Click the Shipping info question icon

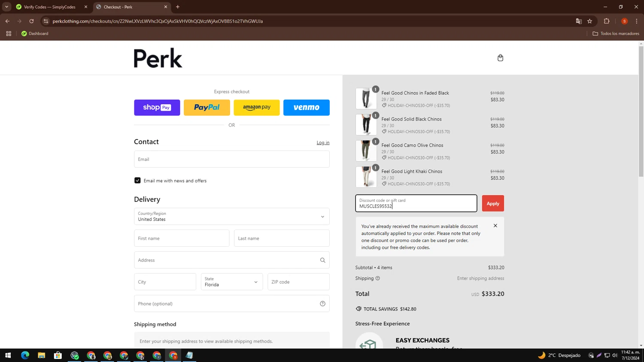click(x=378, y=278)
